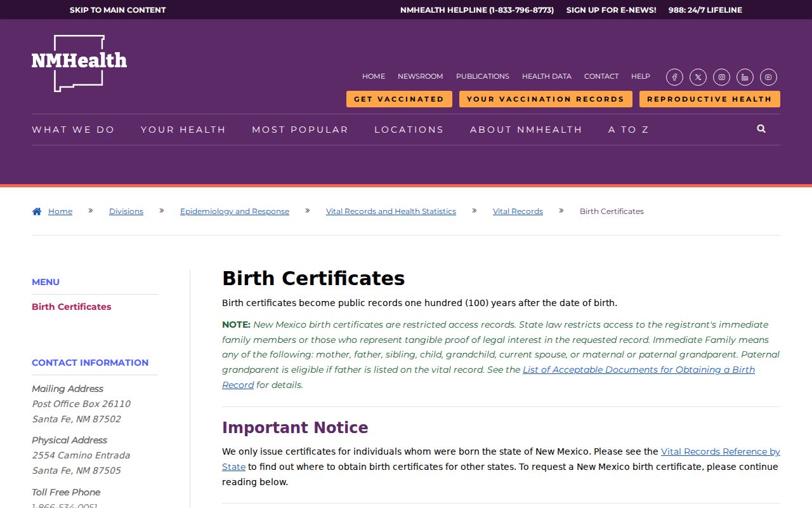Go to Home in top navigation
This screenshot has width=812, height=508.
[x=374, y=76]
